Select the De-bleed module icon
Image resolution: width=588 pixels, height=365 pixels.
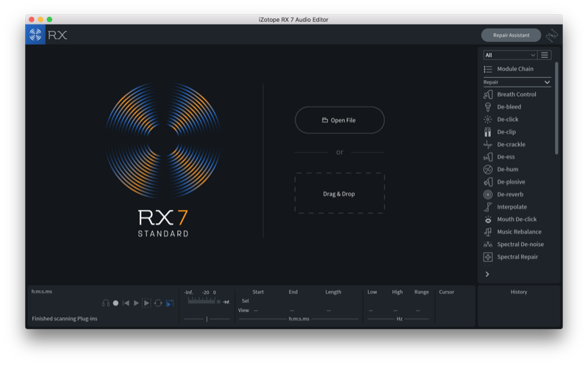(x=487, y=106)
